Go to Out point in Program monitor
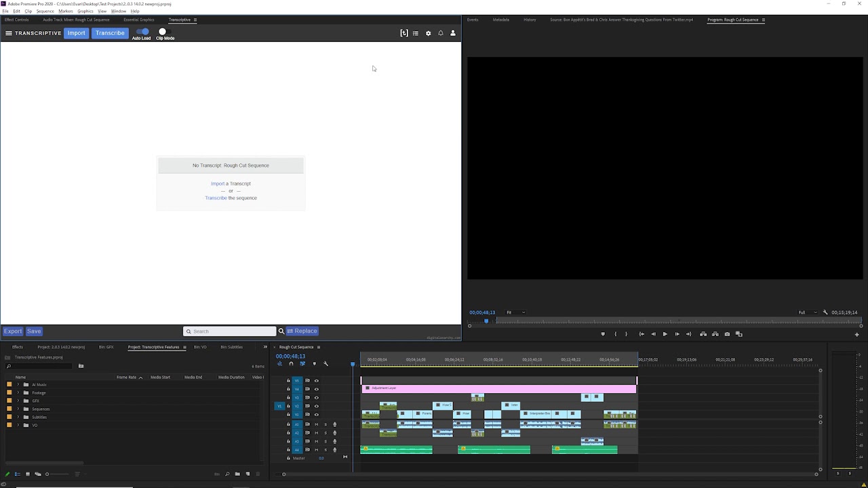Image resolution: width=868 pixels, height=488 pixels. coord(689,334)
